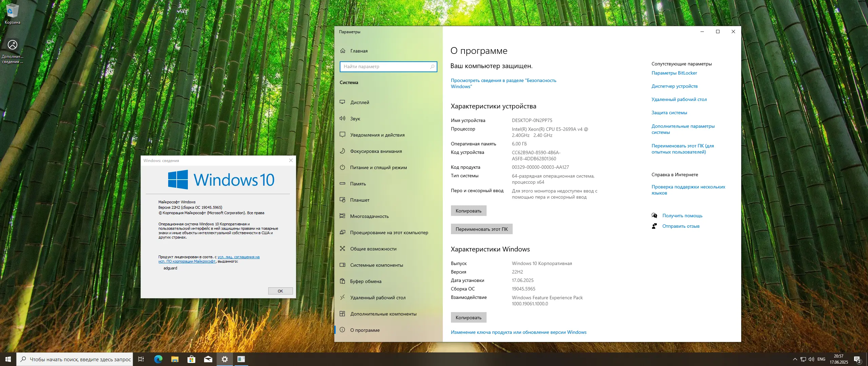
Task: Show hidden tray icons chevron
Action: [795, 359]
